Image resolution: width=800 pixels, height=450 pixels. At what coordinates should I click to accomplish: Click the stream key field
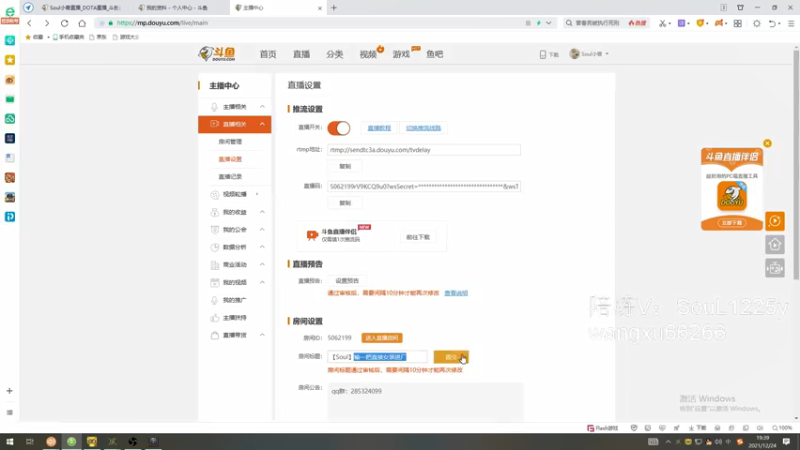pyautogui.click(x=424, y=186)
